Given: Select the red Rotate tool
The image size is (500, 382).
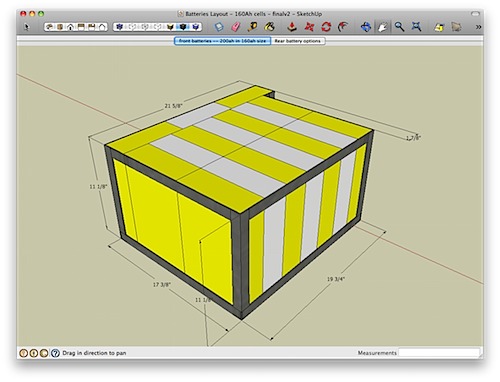Looking at the screenshot, I should point(326,27).
